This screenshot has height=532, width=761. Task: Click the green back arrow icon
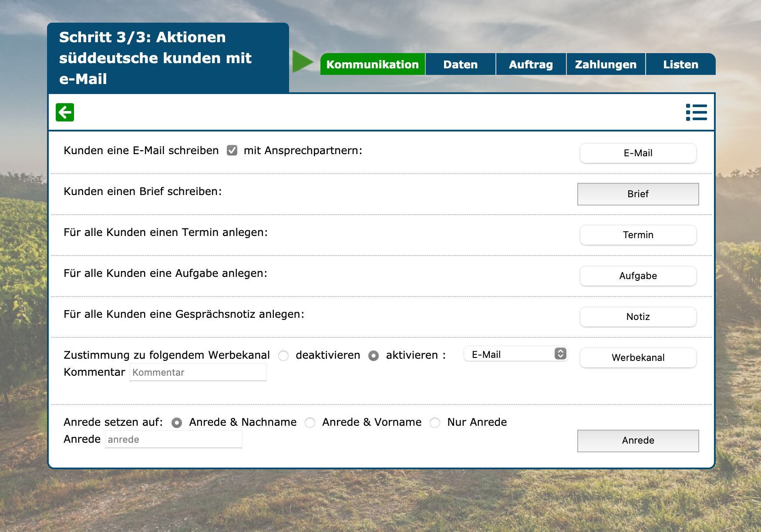click(x=65, y=112)
